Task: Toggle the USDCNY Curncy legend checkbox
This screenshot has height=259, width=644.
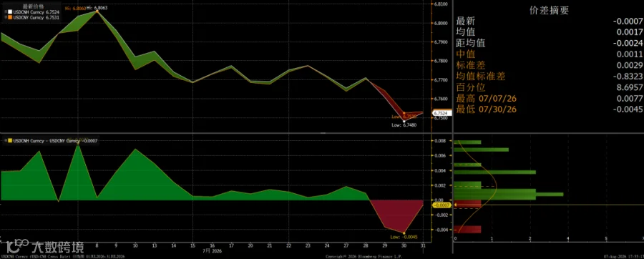Action: [5, 17]
